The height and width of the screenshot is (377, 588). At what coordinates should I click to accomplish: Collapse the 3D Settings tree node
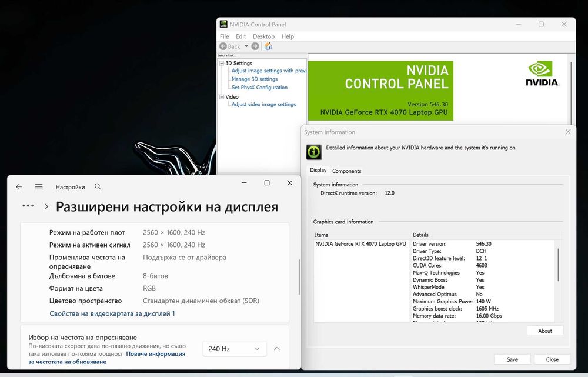pos(222,64)
